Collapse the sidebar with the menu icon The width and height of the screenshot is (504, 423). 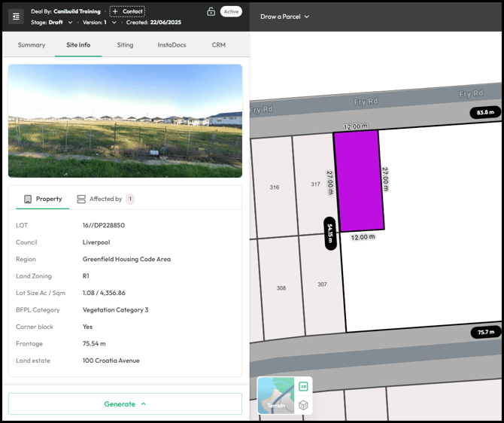coord(16,16)
